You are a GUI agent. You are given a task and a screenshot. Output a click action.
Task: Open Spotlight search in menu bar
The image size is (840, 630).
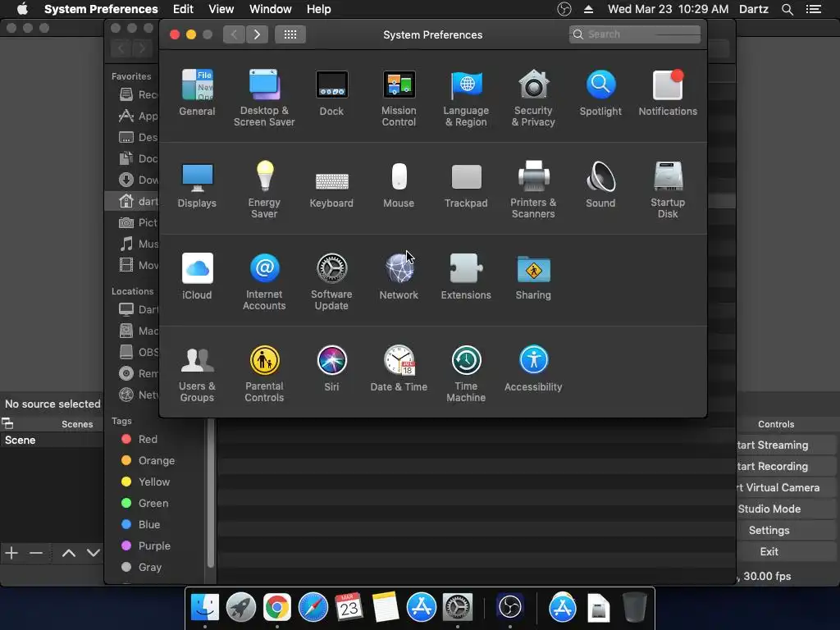click(x=787, y=9)
